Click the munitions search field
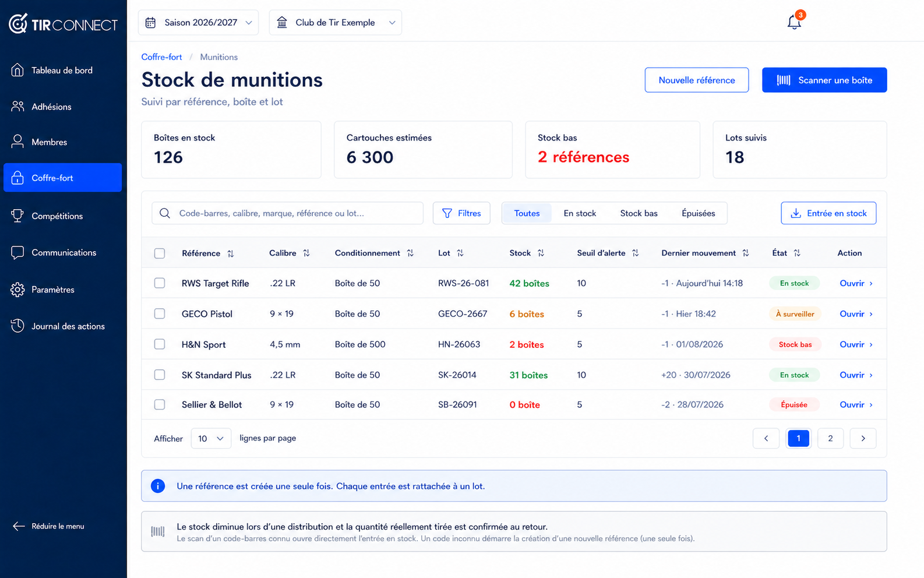The width and height of the screenshot is (924, 578). 288,213
